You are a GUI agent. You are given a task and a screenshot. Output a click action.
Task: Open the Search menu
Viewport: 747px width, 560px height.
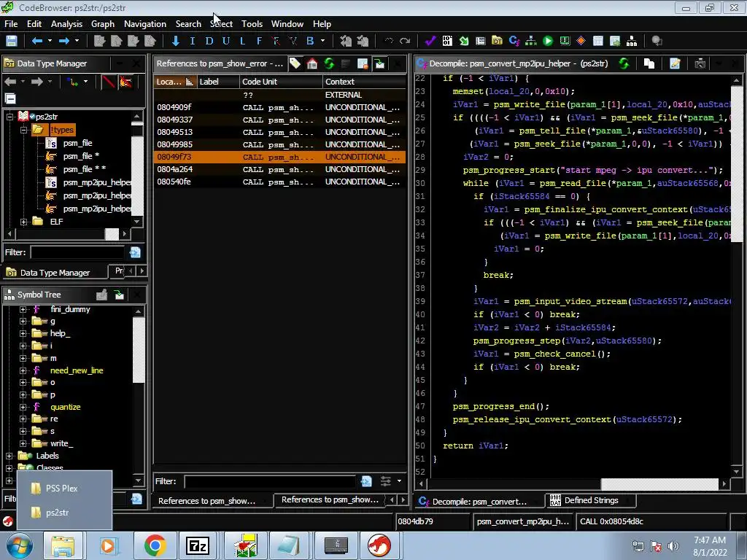[188, 24]
